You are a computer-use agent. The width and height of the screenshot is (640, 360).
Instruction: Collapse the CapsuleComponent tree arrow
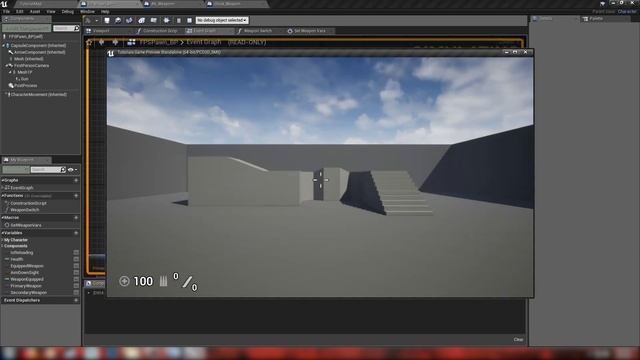[4, 46]
